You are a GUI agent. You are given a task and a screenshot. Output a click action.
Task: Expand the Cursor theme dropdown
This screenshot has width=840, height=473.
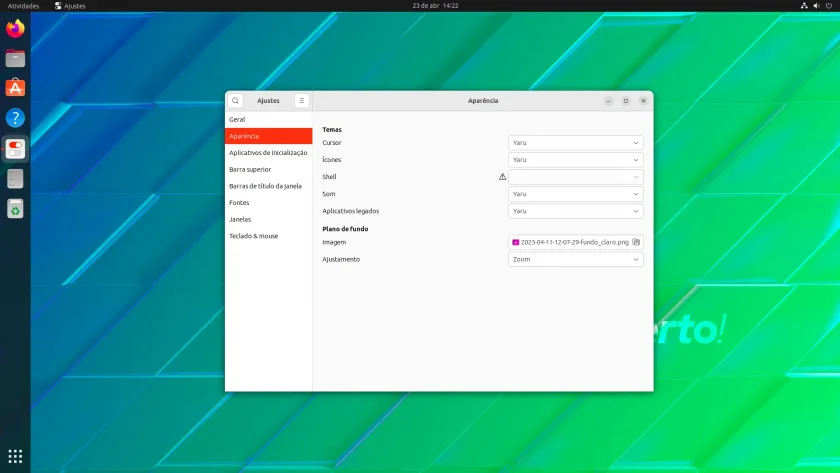(575, 142)
